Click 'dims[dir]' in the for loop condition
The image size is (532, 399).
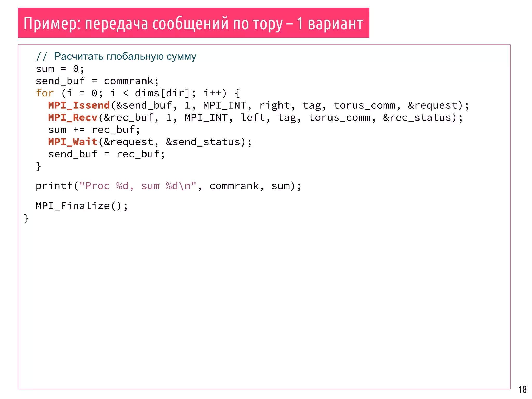click(162, 93)
